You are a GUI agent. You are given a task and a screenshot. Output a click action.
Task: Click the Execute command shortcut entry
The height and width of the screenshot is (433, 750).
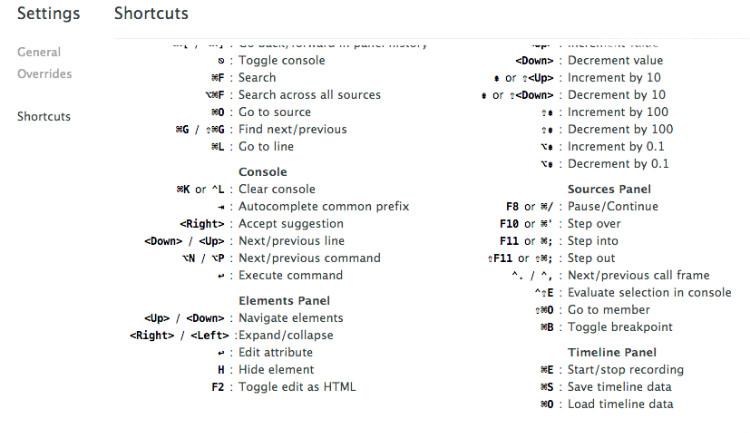(x=290, y=275)
